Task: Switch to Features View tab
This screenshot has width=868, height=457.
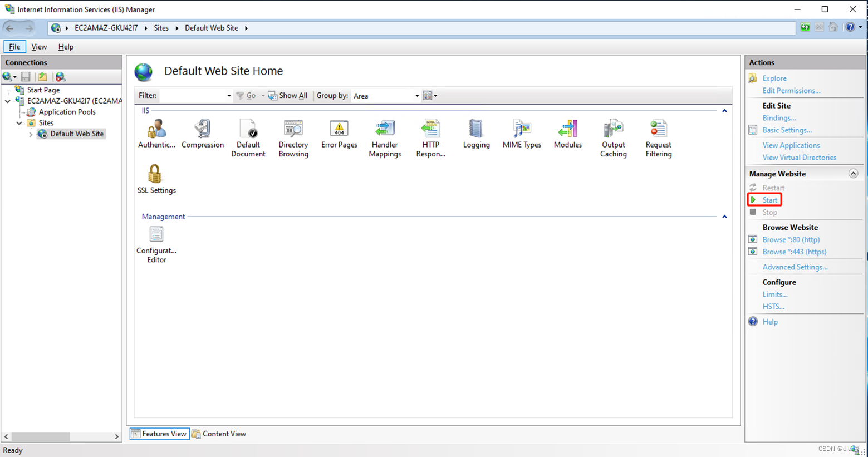Action: click(x=160, y=434)
